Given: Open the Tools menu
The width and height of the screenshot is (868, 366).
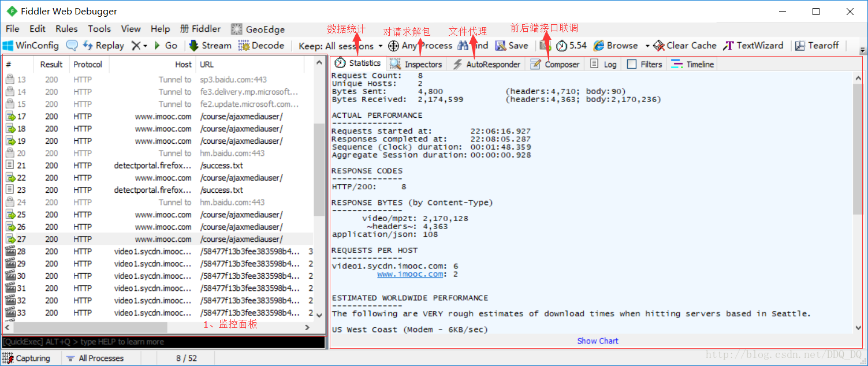Looking at the screenshot, I should click(x=99, y=29).
